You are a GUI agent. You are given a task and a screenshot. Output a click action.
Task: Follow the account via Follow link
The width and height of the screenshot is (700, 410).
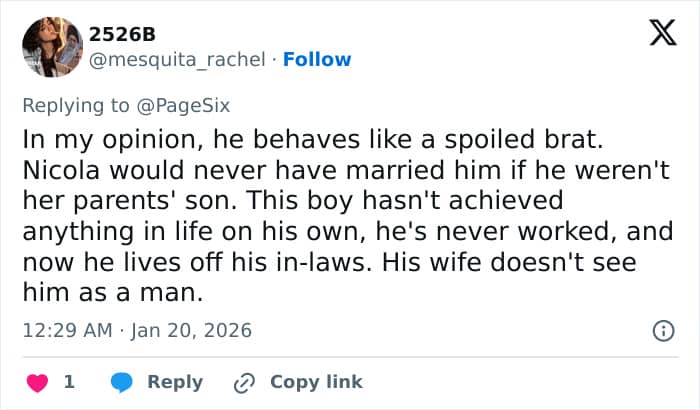coord(317,60)
